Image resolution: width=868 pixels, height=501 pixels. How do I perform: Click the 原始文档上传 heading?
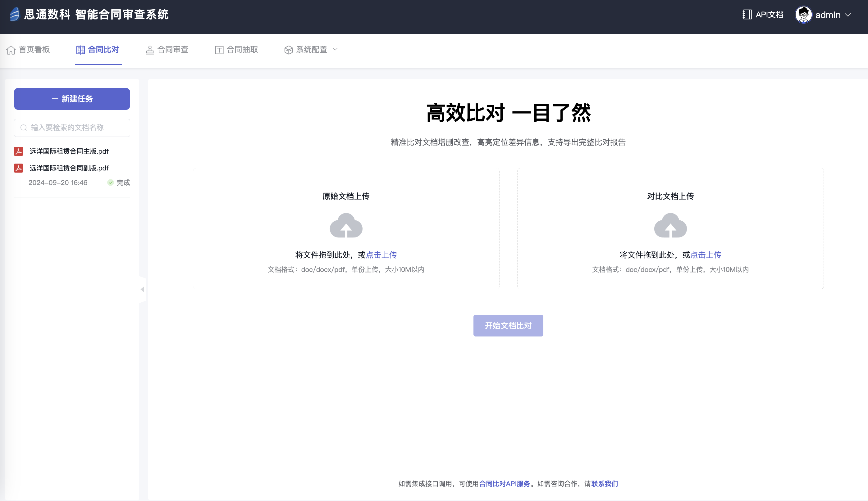[x=346, y=196]
